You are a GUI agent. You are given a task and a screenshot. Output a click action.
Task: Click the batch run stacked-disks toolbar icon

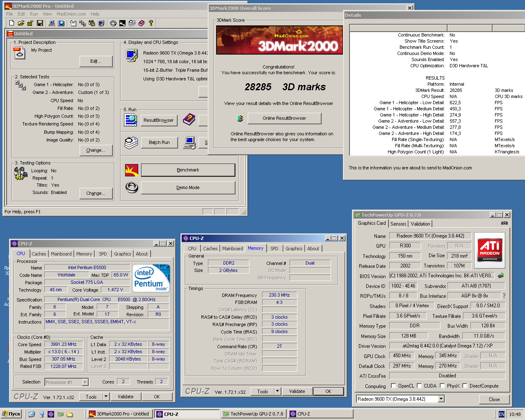tap(132, 23)
